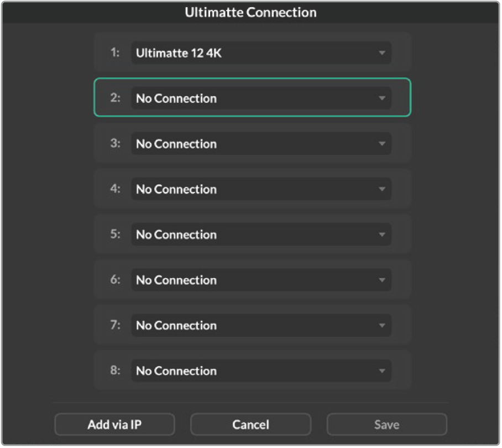Click the arrow icon on slot 5 dropdown

[x=382, y=235]
